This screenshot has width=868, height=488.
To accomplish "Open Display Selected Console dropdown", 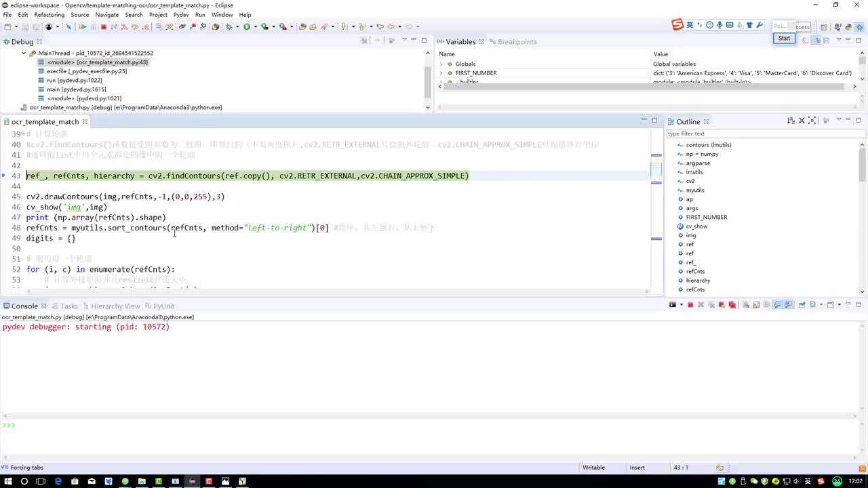I will tap(821, 305).
